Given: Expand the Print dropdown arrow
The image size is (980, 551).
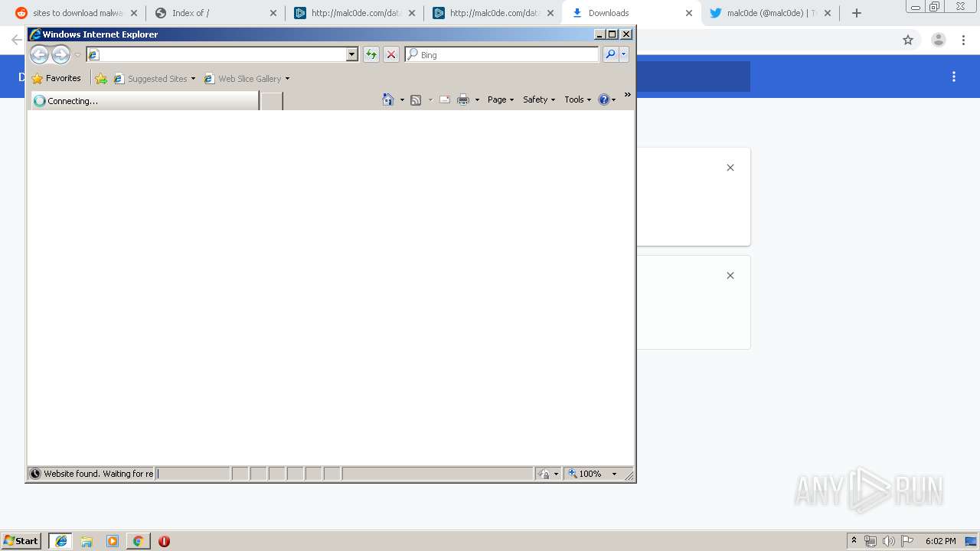Looking at the screenshot, I should click(x=477, y=99).
